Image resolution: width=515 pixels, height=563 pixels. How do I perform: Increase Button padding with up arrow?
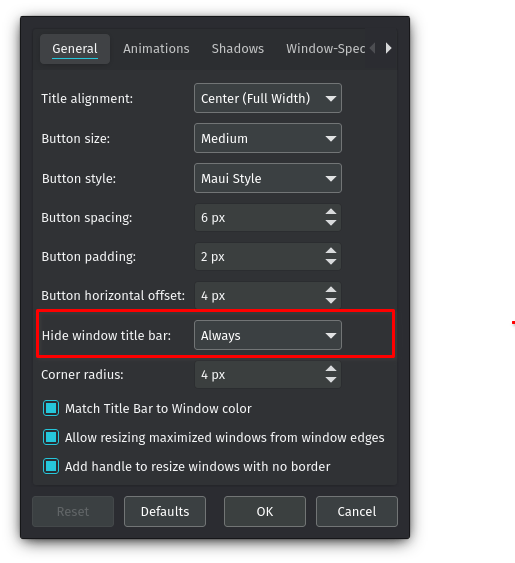pos(331,251)
